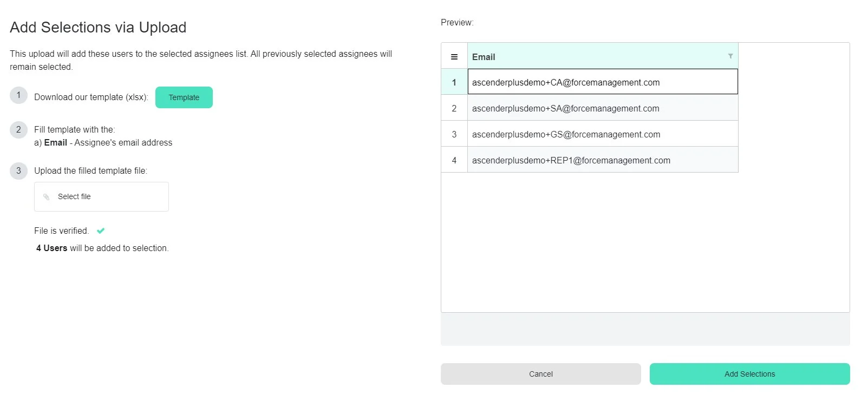Select row 2 via its row number
Screen dimensions: 868x401
pos(454,109)
